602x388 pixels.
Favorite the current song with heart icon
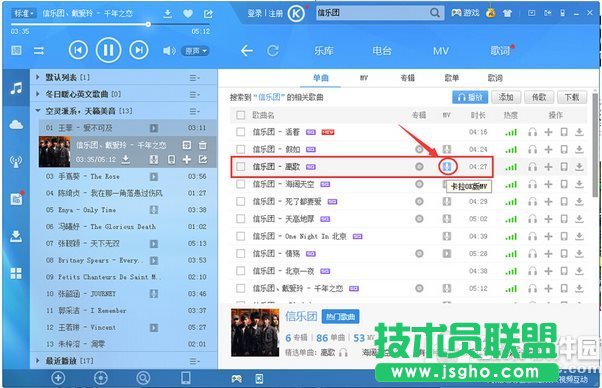click(x=188, y=14)
